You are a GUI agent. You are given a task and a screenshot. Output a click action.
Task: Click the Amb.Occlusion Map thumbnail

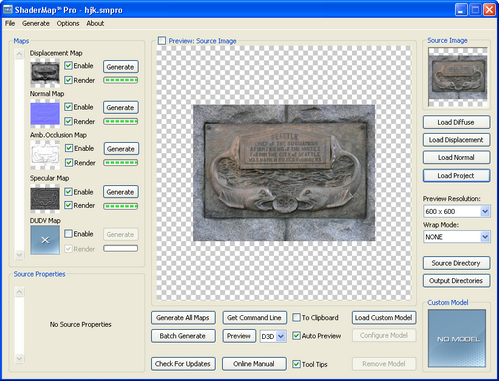(x=45, y=155)
